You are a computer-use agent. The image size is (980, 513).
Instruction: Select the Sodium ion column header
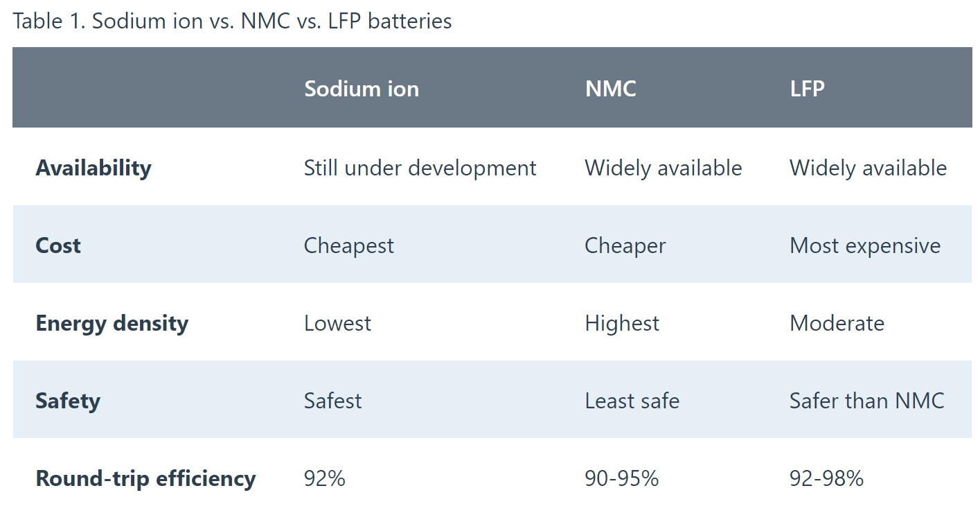362,89
